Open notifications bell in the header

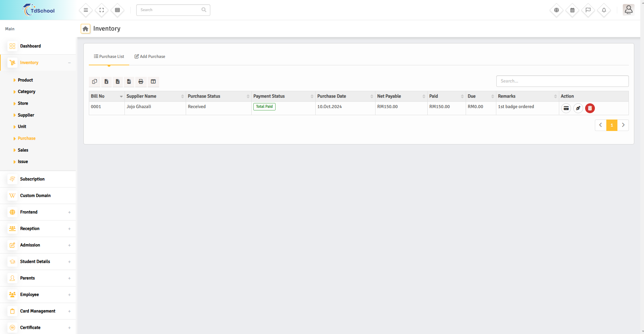604,10
